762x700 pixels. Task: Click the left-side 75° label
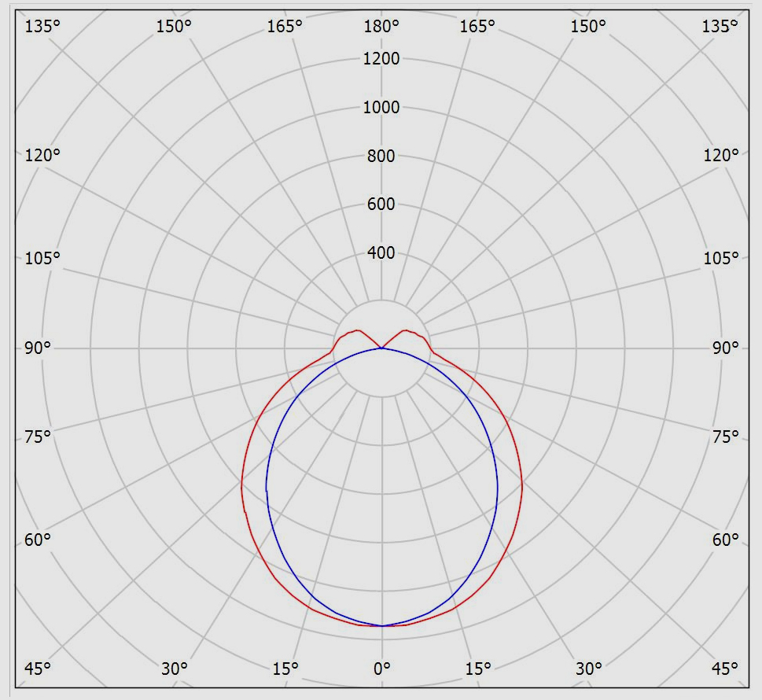click(38, 437)
